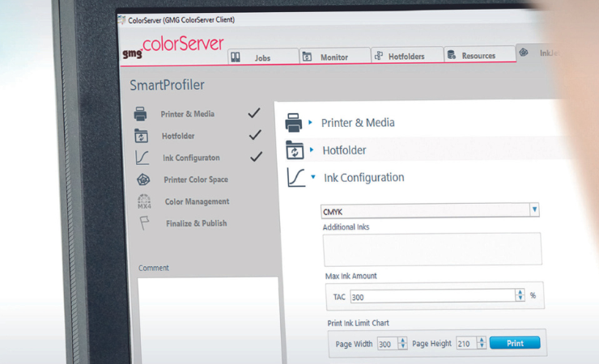Switch to the Resources tab
Screen dimensions: 599x364
point(480,54)
